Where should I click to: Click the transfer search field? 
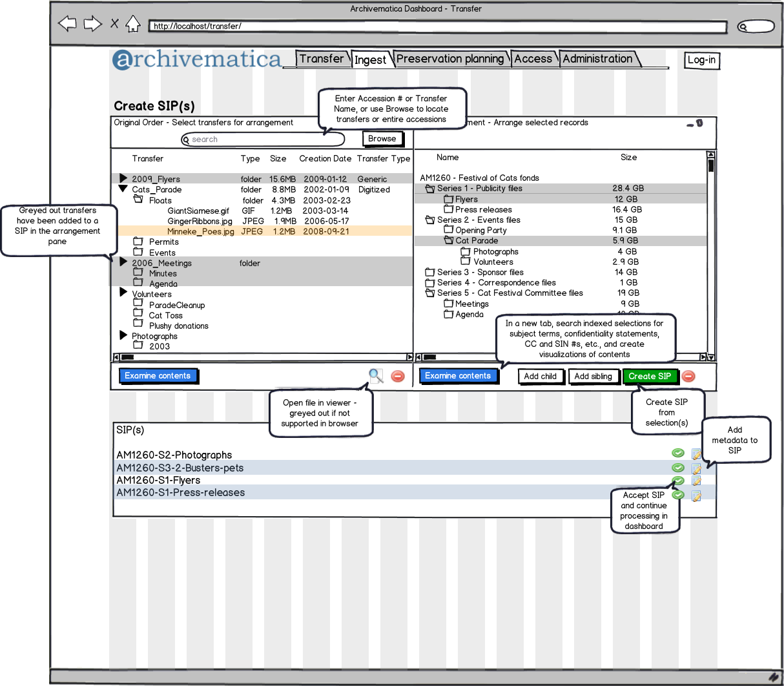263,140
